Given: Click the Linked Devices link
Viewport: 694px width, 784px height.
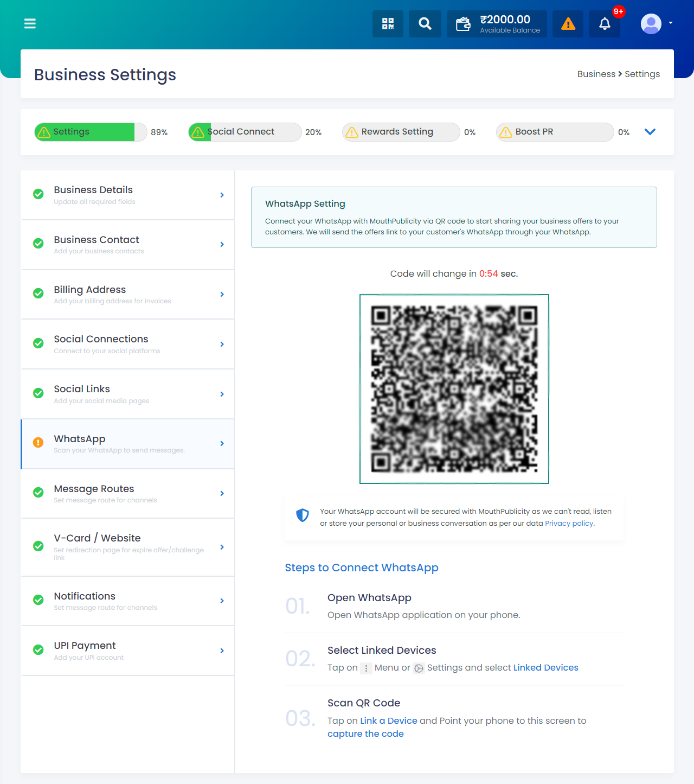Looking at the screenshot, I should (x=545, y=667).
